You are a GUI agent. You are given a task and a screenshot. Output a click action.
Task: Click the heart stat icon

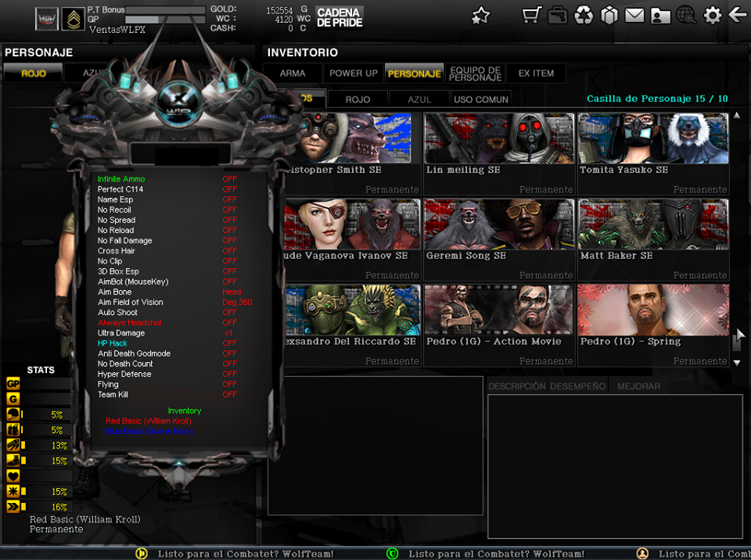[13, 476]
